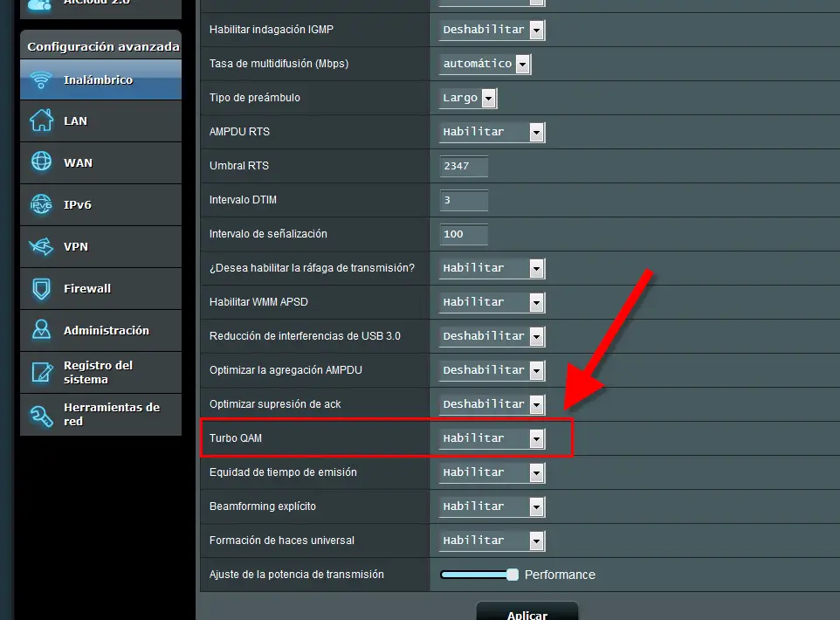Click the Firewall shield icon
The image size is (840, 620).
(x=41, y=288)
